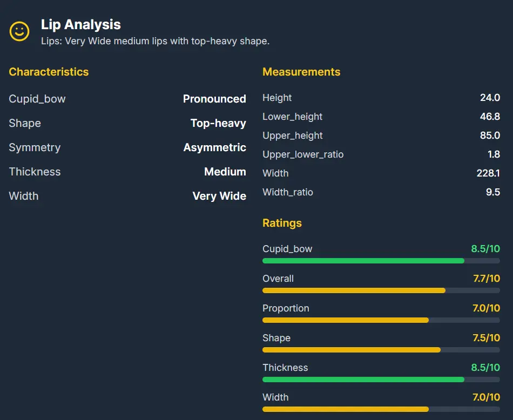The width and height of the screenshot is (513, 420).
Task: Click the smiley face Lip Analysis icon
Action: 19,31
